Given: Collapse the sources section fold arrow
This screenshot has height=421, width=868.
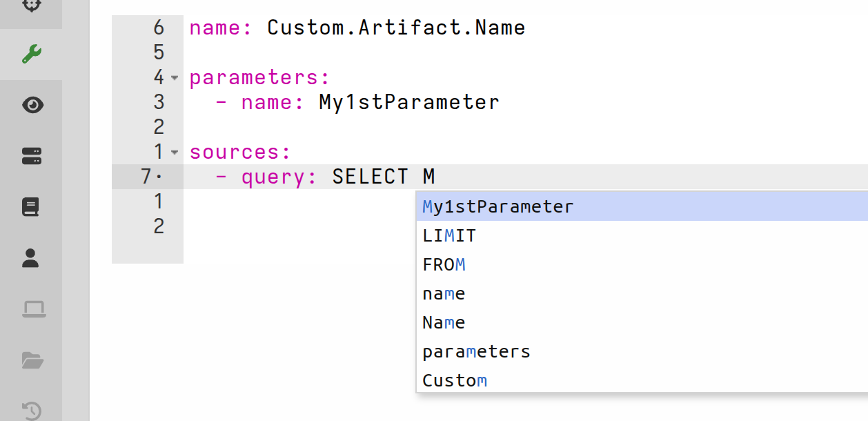Looking at the screenshot, I should click(x=173, y=153).
